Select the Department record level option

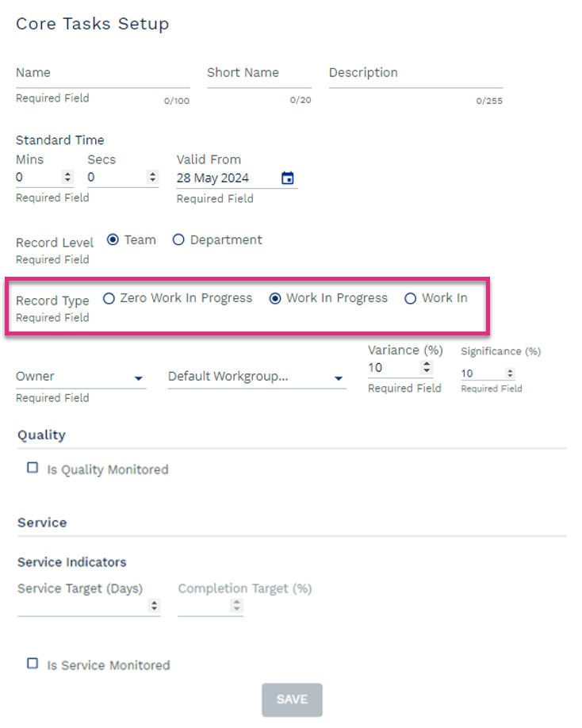click(x=178, y=239)
